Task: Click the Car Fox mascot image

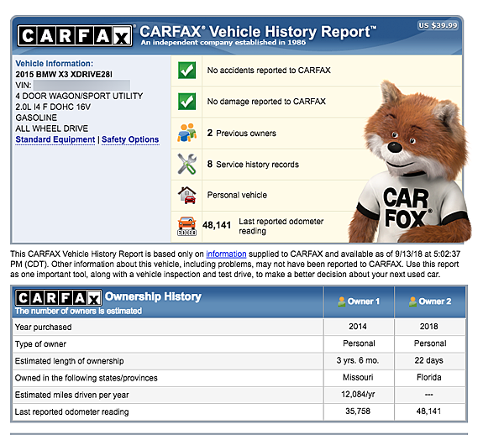Action: coord(410,162)
